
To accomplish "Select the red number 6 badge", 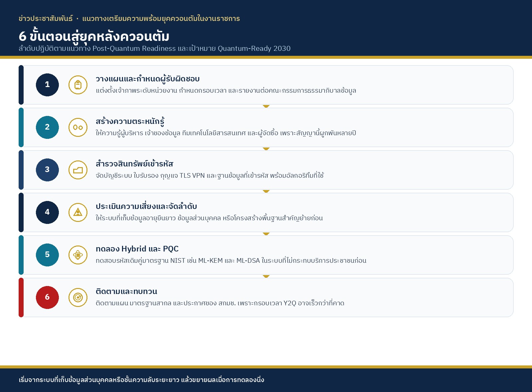I will (47, 297).
